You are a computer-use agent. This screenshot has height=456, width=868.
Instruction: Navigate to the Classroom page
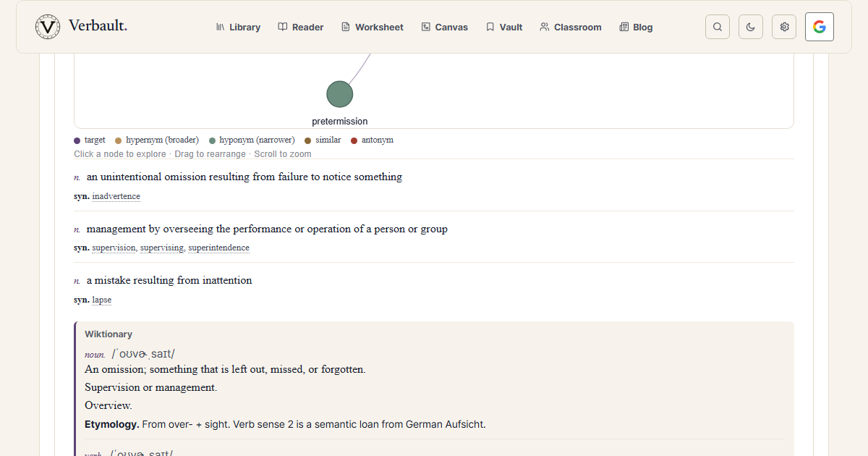pyautogui.click(x=571, y=27)
